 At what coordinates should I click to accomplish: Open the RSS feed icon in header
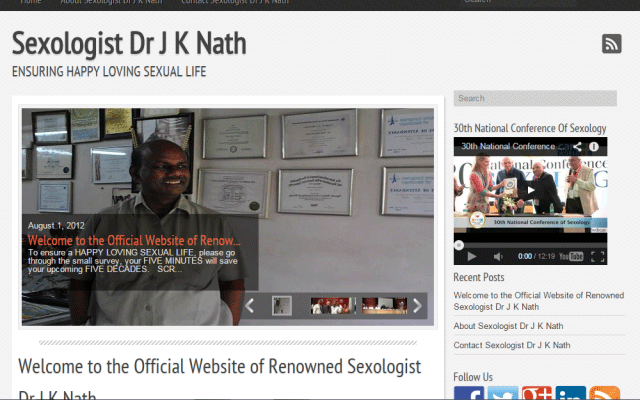(x=611, y=44)
